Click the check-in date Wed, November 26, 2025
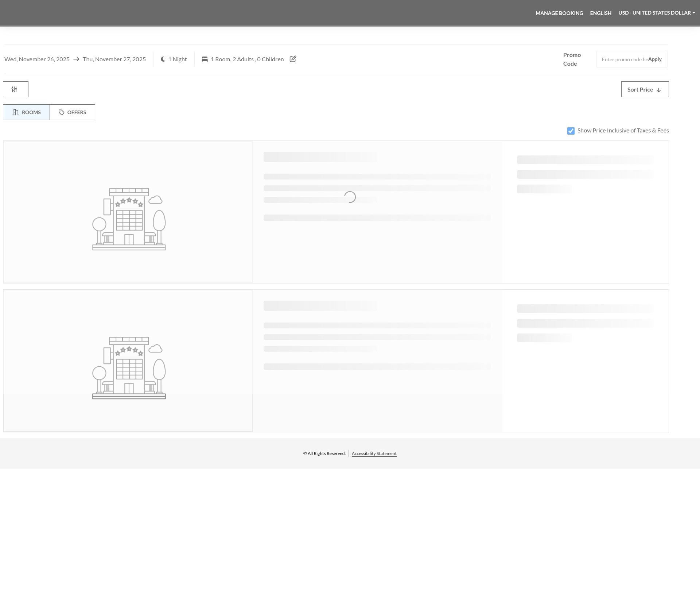Screen dimensions: 700x606 [37, 59]
